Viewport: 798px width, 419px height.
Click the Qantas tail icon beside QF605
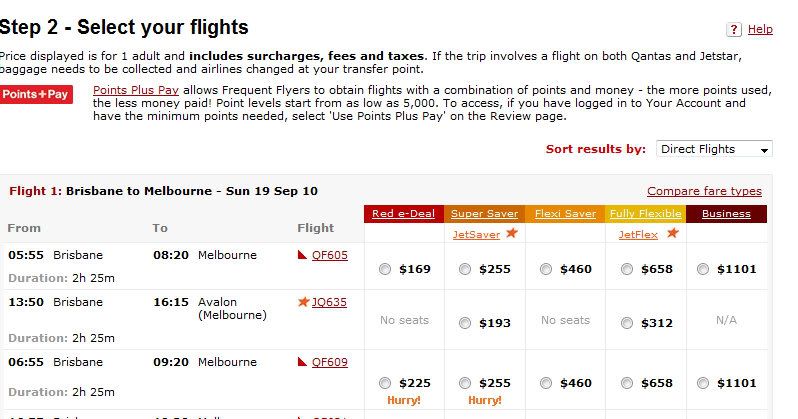[x=302, y=255]
